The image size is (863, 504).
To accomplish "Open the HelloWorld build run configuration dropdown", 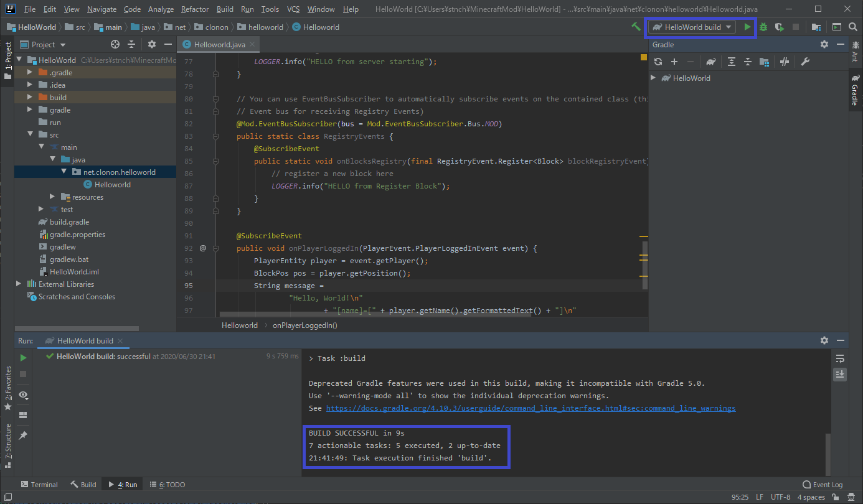I will tap(692, 27).
